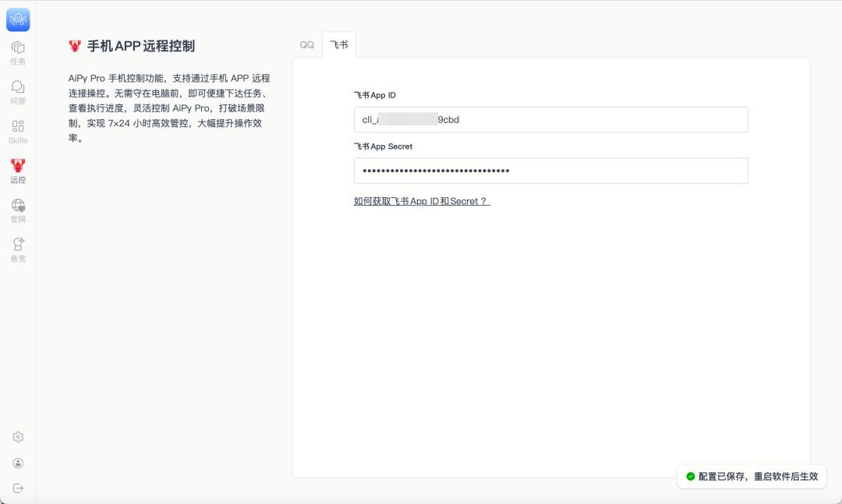This screenshot has width=842, height=504.
Task: Click the AiPy logo at the top left
Action: (17, 19)
